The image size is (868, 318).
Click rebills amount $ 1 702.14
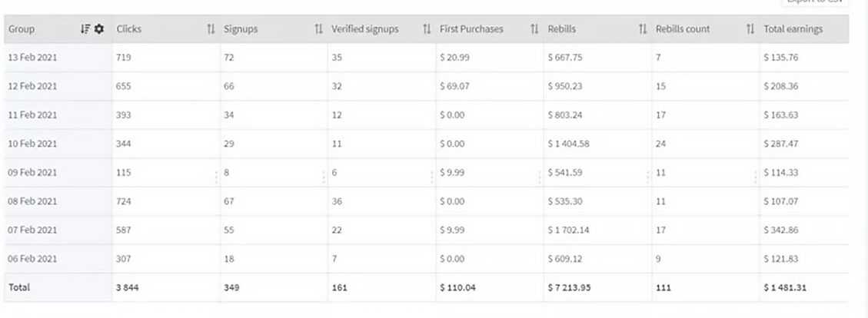click(x=569, y=230)
